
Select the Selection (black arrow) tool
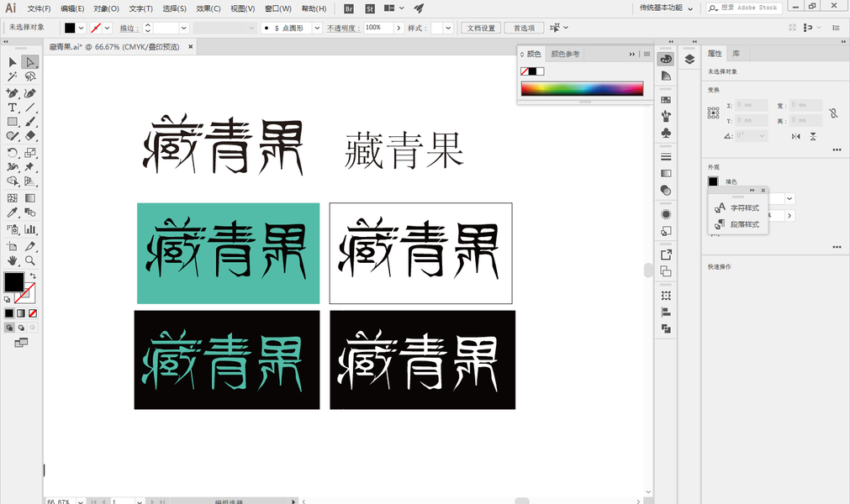[13, 62]
